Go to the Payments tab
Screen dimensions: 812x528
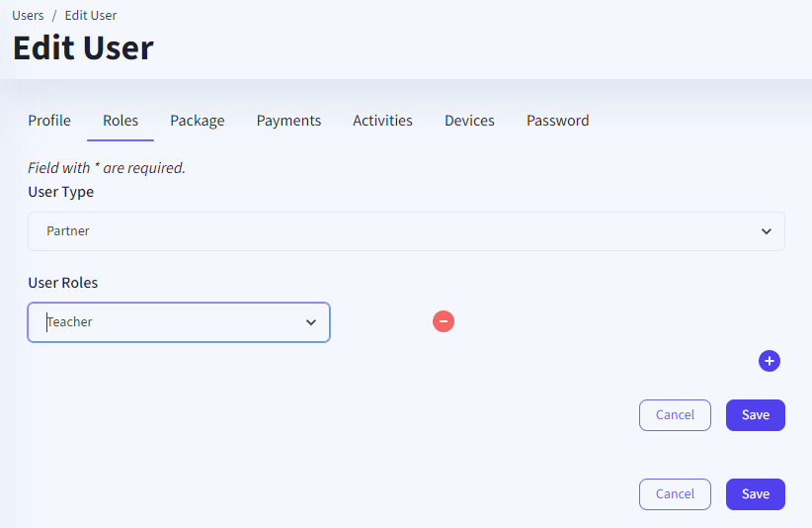[288, 121]
